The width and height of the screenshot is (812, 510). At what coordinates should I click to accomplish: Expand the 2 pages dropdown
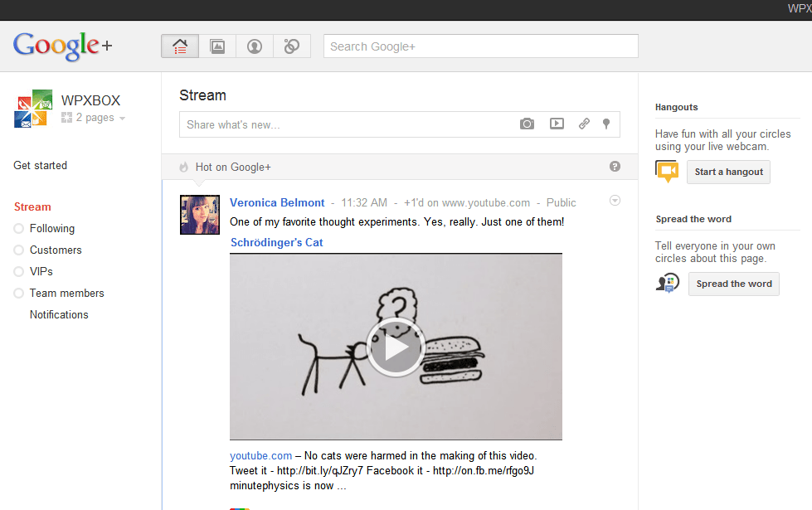[x=94, y=118]
